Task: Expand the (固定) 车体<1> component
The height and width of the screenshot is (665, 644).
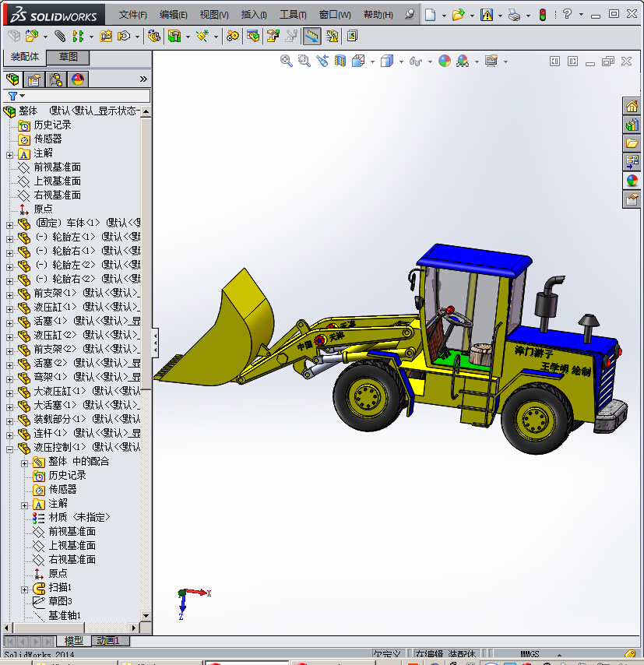Action: pyautogui.click(x=10, y=225)
